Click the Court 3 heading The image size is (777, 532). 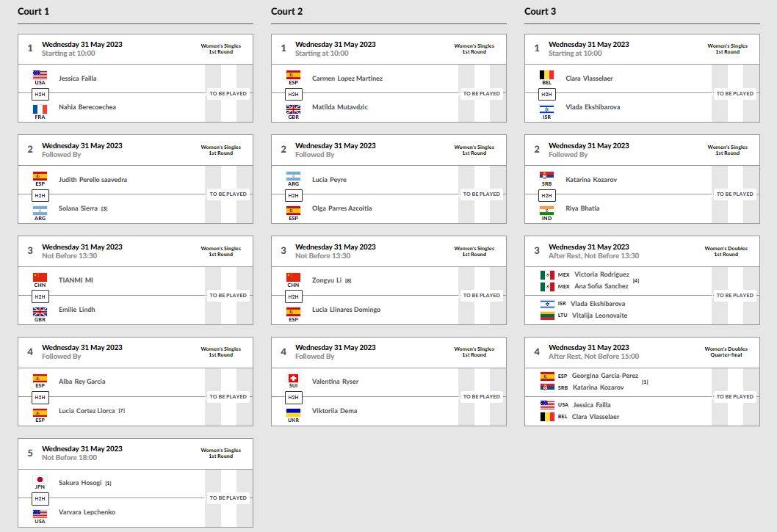point(540,12)
